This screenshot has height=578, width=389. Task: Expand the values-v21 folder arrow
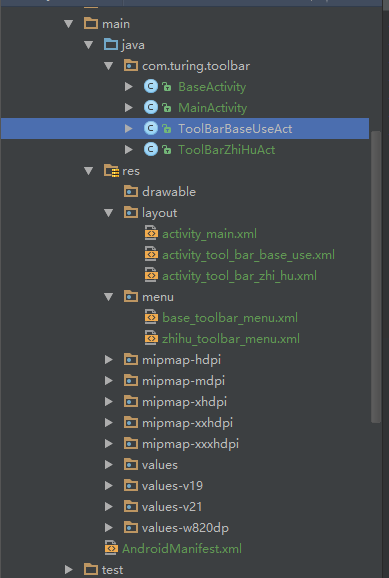[109, 507]
